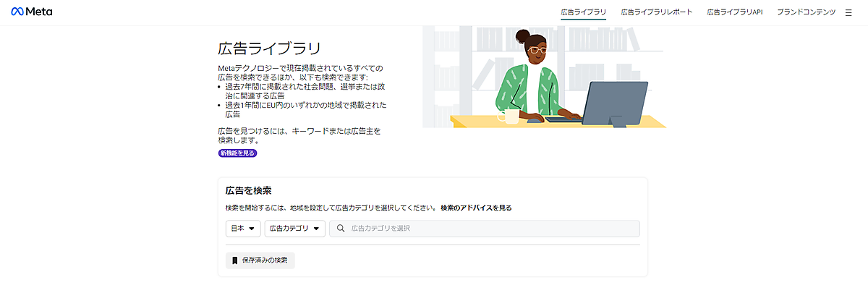Focus the 広告カテゴリを選択 search field
Image resolution: width=868 pixels, height=293 pixels.
(x=485, y=229)
